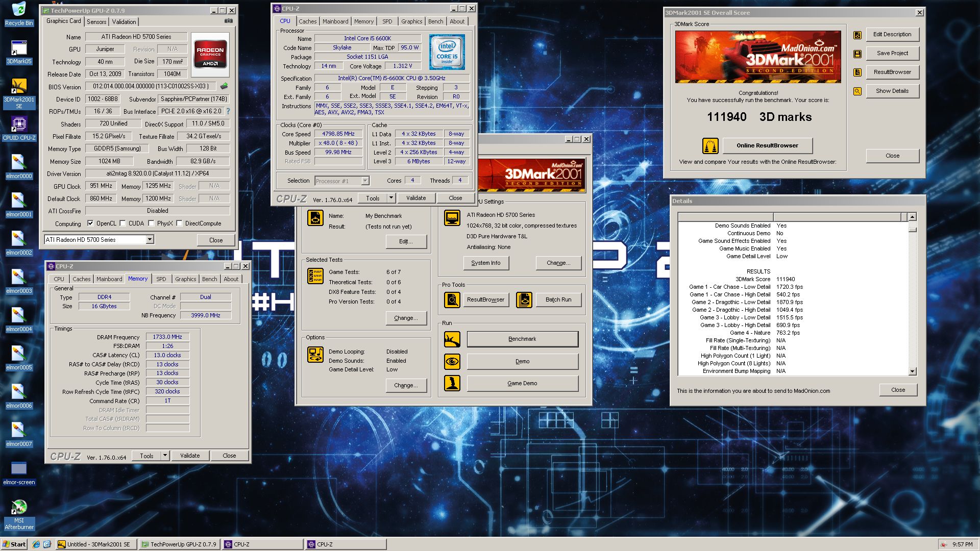Open elmor0007 file on desktop

pos(19,435)
